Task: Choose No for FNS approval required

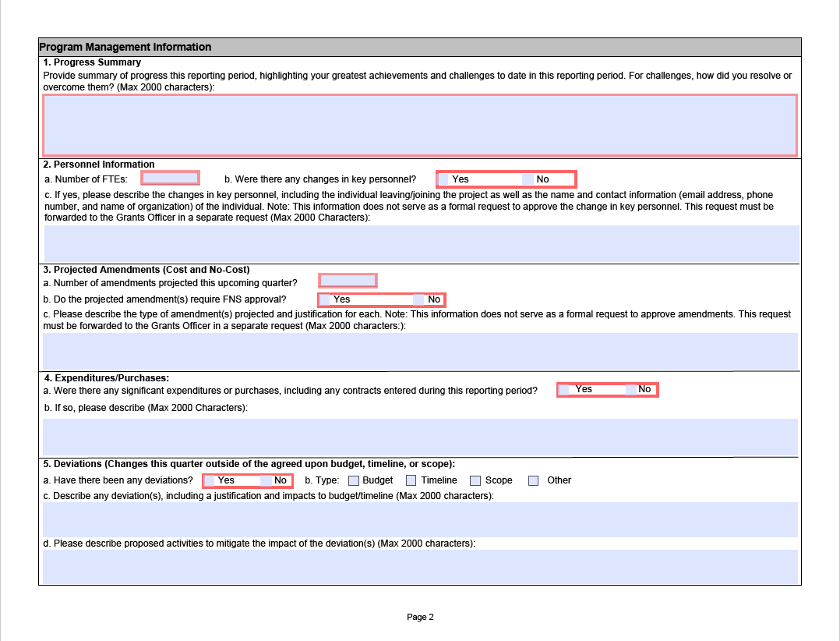Action: point(419,299)
